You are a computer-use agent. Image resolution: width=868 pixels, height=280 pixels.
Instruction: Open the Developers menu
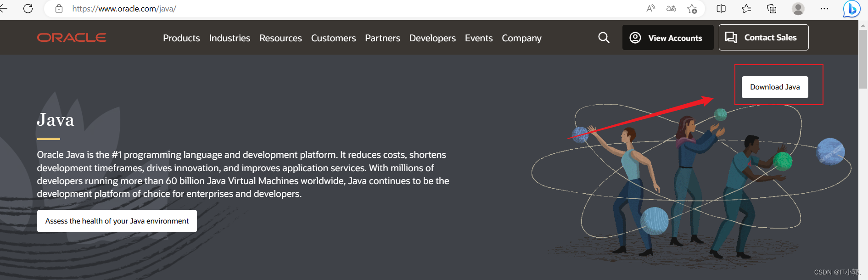[x=432, y=38]
